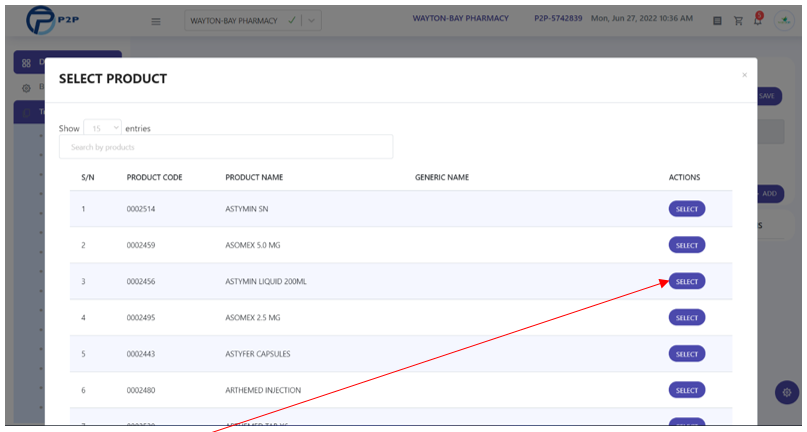This screenshot has width=807, height=432.
Task: Click the ASTYFER CAPSULES name
Action: (258, 354)
